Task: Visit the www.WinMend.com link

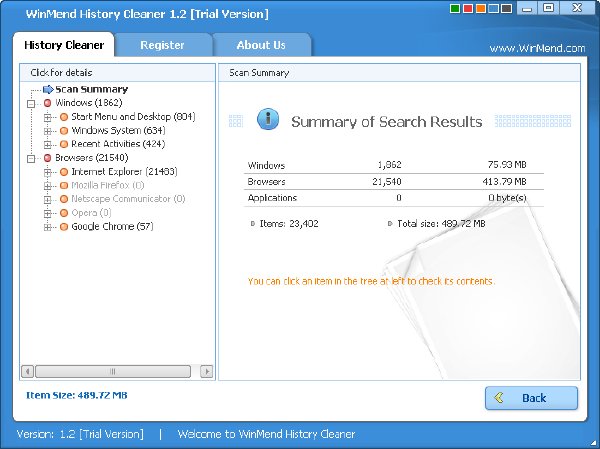Action: coord(537,49)
